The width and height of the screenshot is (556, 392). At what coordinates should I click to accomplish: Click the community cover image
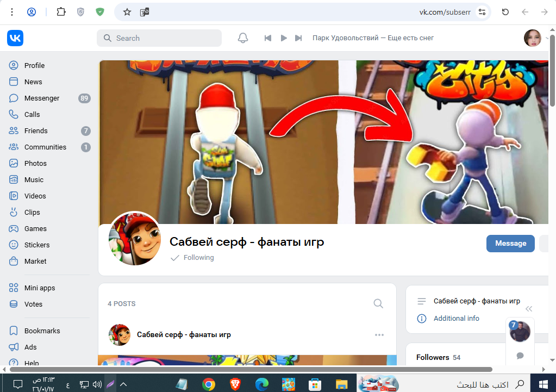(x=323, y=142)
